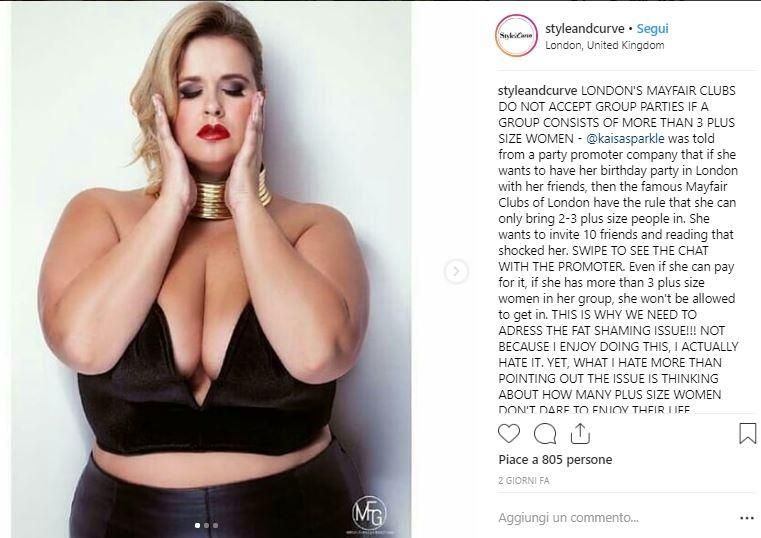Select the third carousel dot indicator
761x538 pixels.
(215, 525)
